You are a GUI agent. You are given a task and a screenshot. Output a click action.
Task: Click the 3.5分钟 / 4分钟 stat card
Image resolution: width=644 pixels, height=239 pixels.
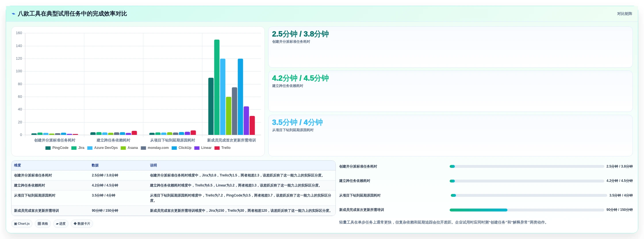[x=451, y=135]
